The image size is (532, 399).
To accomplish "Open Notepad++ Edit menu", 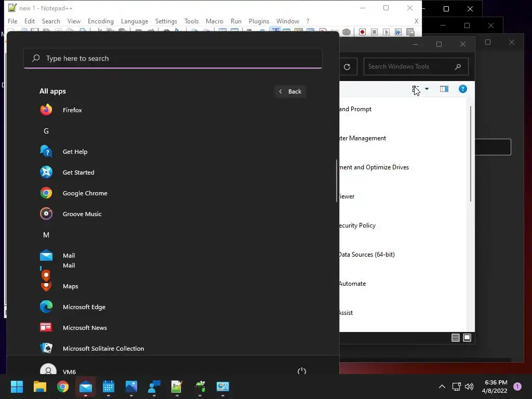I will (30, 21).
